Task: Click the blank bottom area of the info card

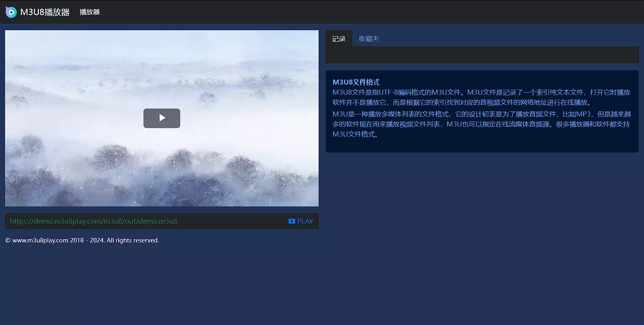Action: point(482,146)
